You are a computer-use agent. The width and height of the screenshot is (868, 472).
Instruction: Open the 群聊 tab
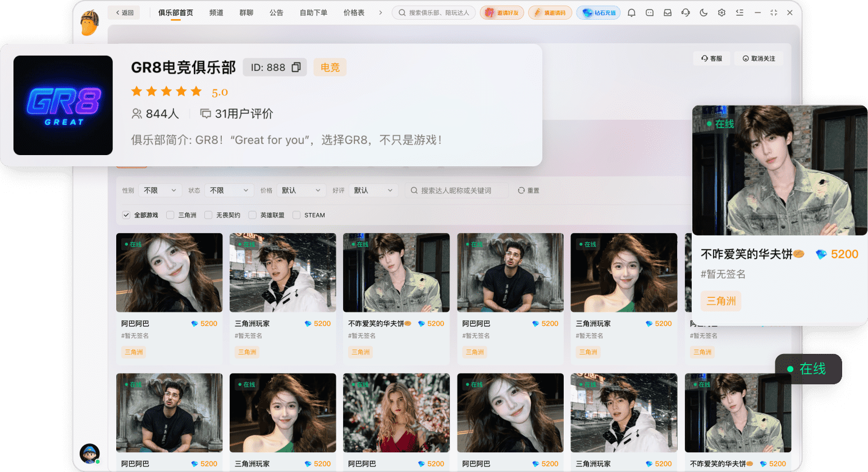coord(246,12)
